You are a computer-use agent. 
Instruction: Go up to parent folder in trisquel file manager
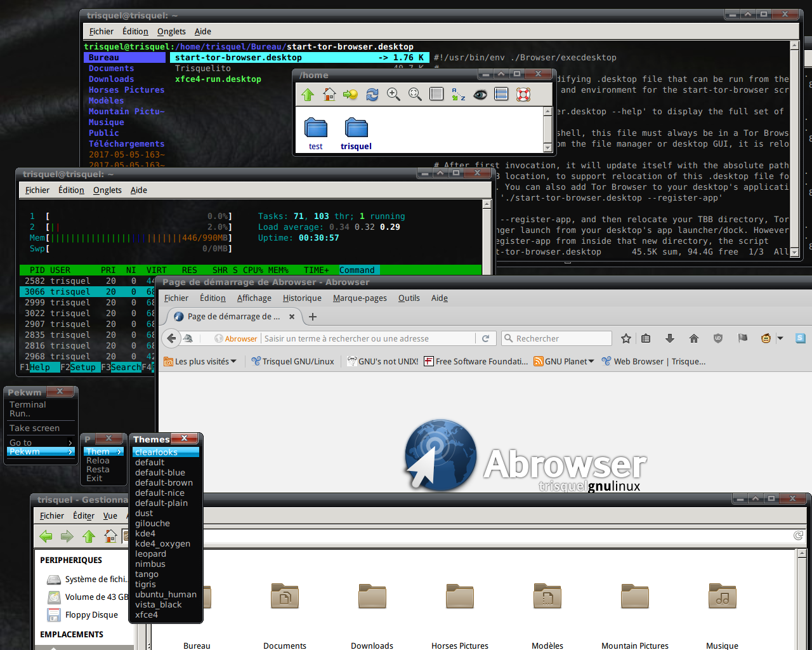coord(89,536)
